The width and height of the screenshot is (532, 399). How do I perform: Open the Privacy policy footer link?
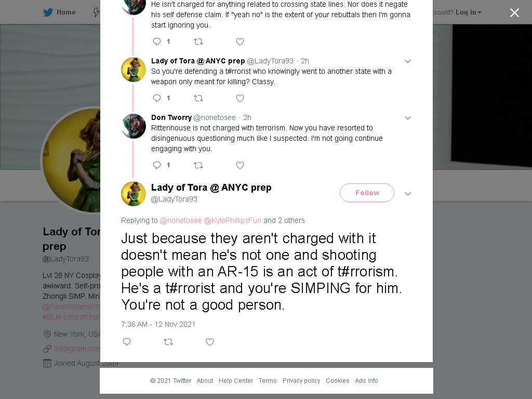click(301, 381)
